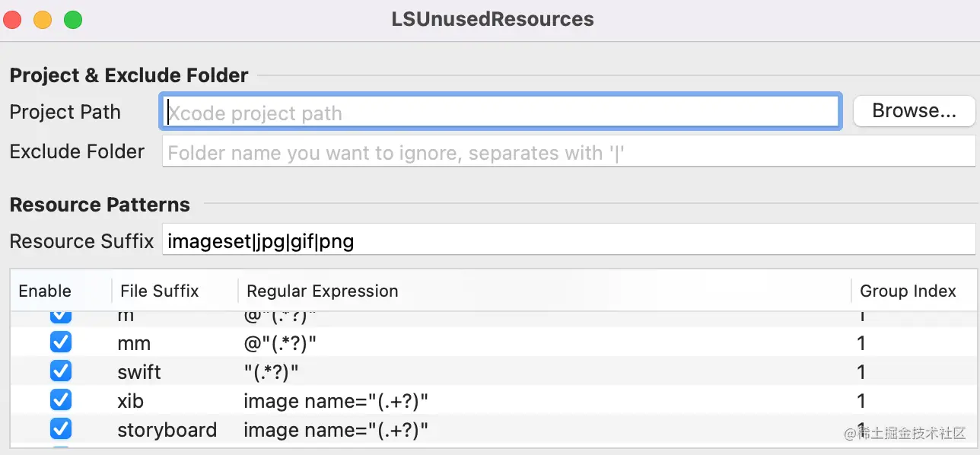Minimize the window with yellow button

[x=43, y=20]
